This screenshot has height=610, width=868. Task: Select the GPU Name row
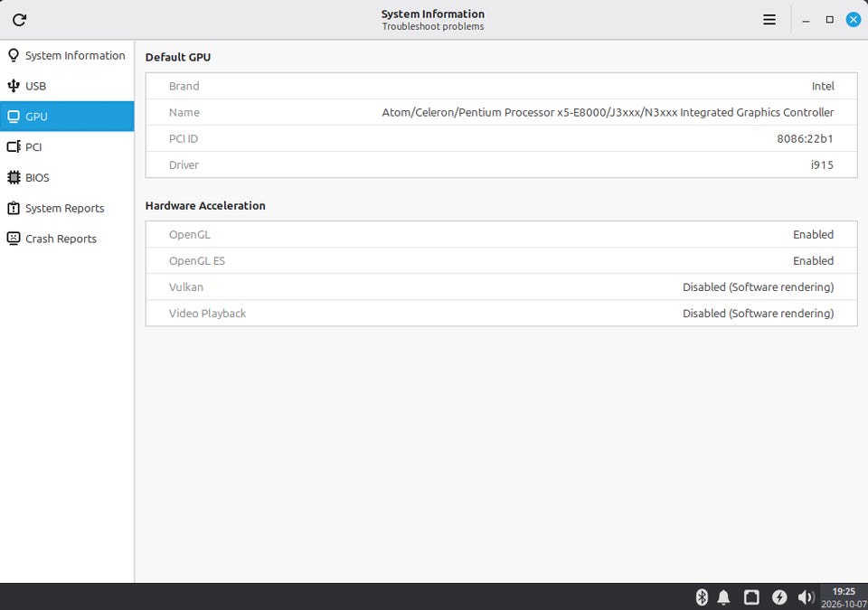(501, 112)
